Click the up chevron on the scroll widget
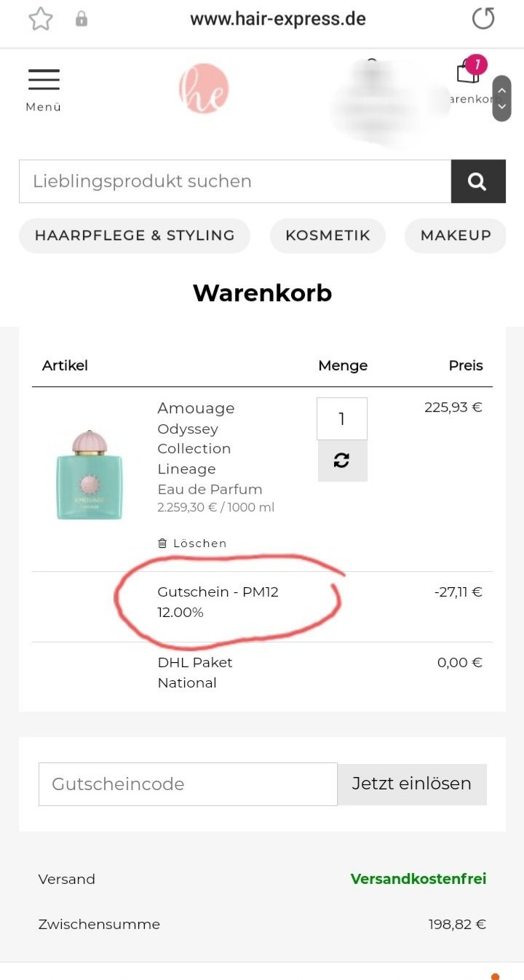The image size is (524, 980). click(x=501, y=89)
